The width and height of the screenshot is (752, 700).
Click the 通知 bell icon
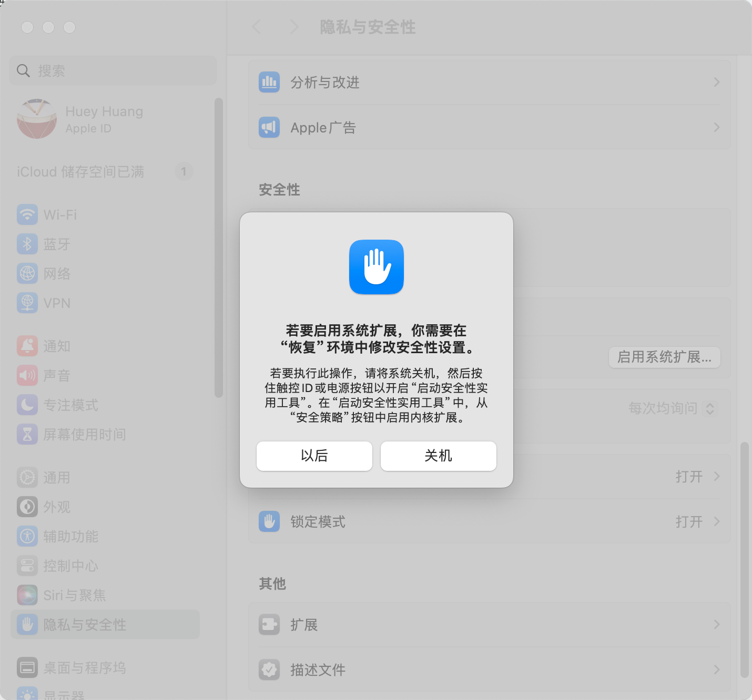[27, 346]
